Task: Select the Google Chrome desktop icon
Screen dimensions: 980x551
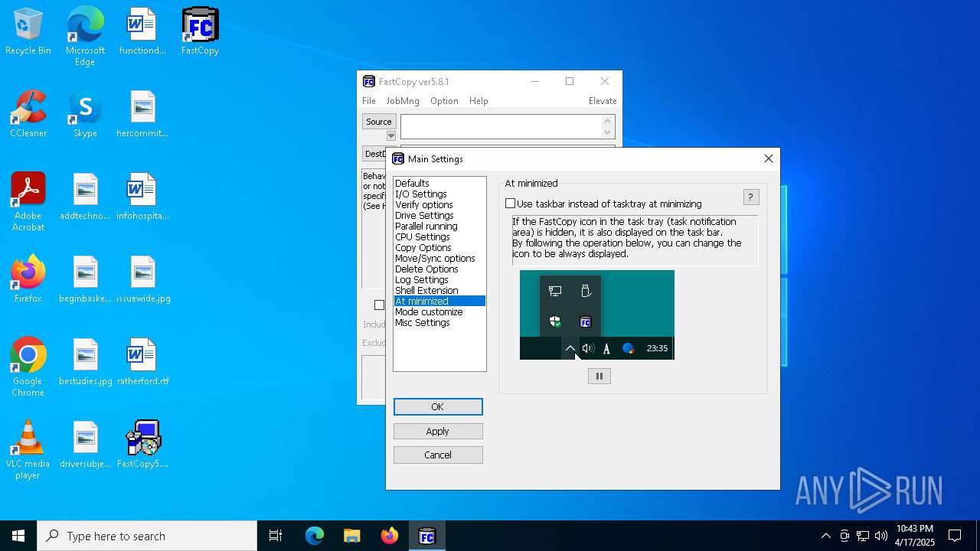Action: click(x=28, y=367)
